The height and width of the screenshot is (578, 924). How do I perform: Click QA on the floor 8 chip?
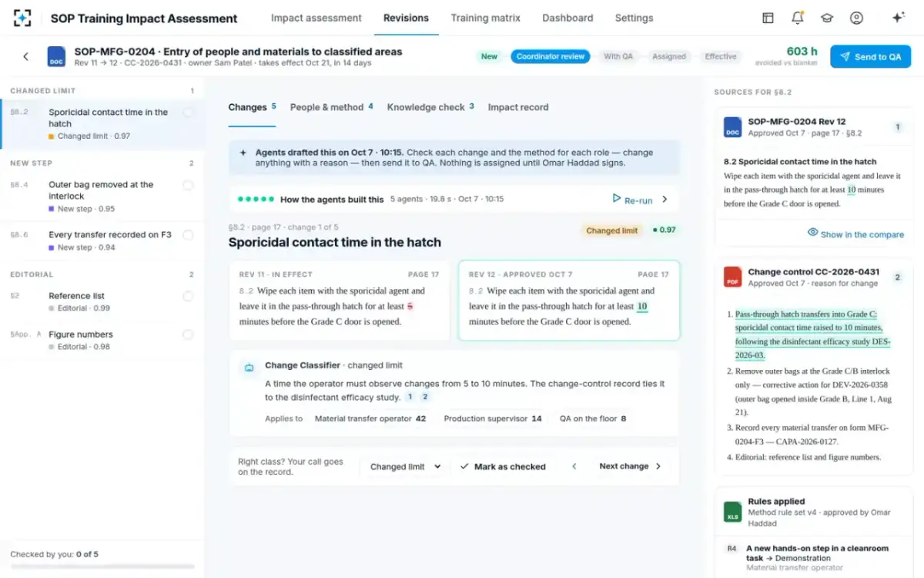[x=593, y=418]
